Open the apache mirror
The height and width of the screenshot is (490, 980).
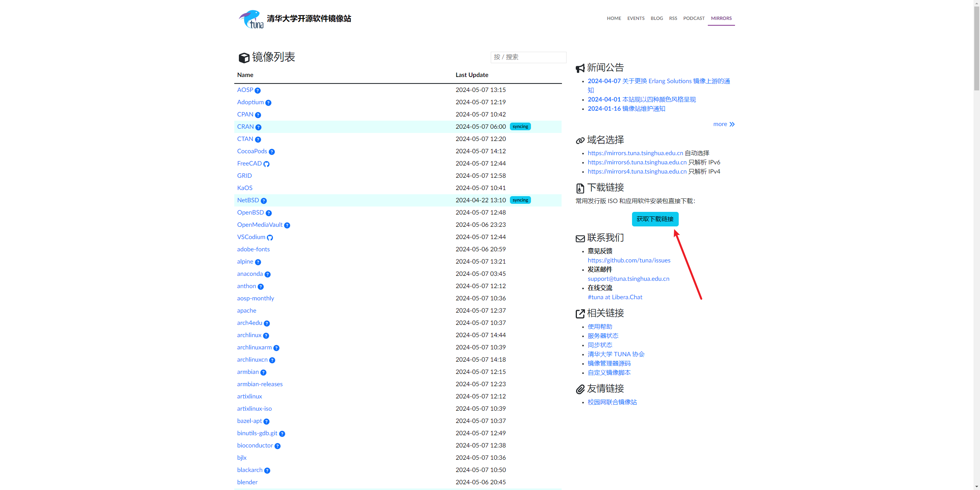pos(247,310)
